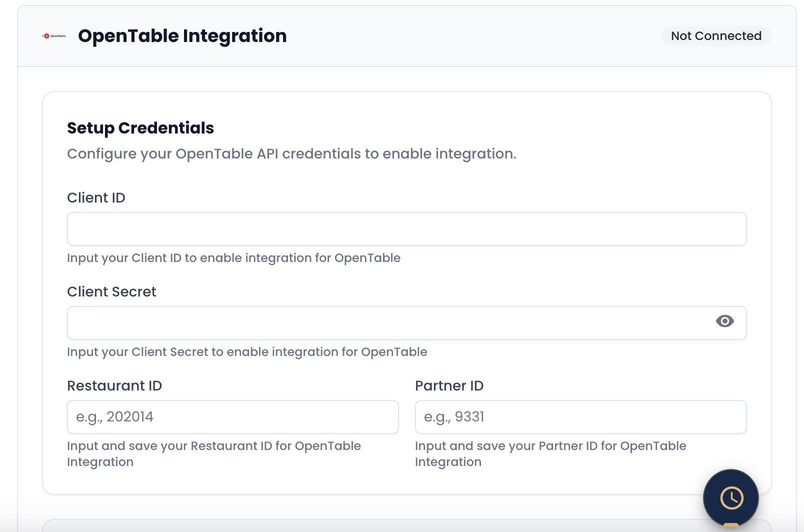This screenshot has width=804, height=532.
Task: Click the 'Input your Client Secret' helper text
Action: click(x=247, y=352)
